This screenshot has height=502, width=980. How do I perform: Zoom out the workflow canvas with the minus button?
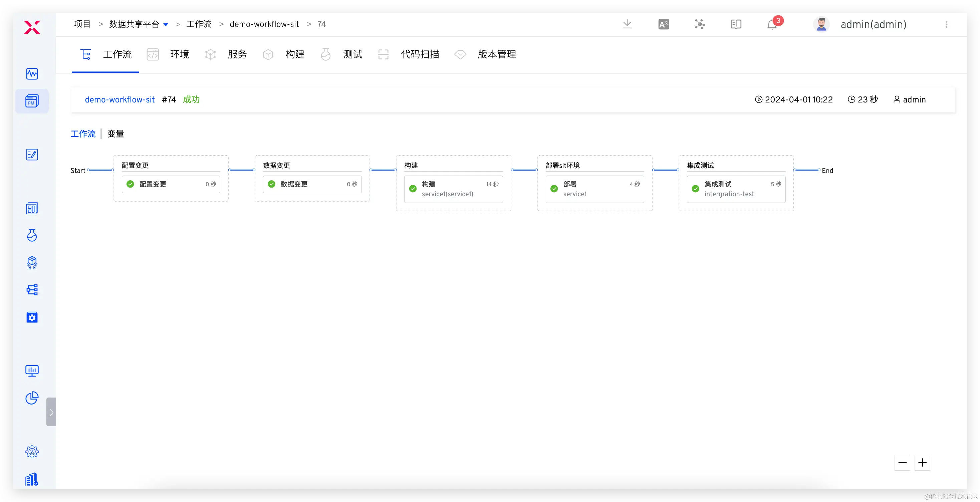902,463
